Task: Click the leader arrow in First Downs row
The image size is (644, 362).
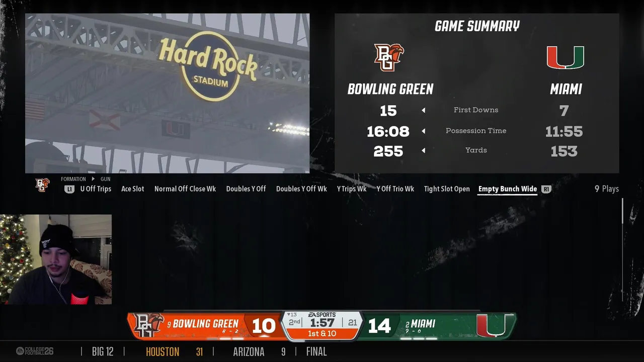Action: pyautogui.click(x=423, y=111)
